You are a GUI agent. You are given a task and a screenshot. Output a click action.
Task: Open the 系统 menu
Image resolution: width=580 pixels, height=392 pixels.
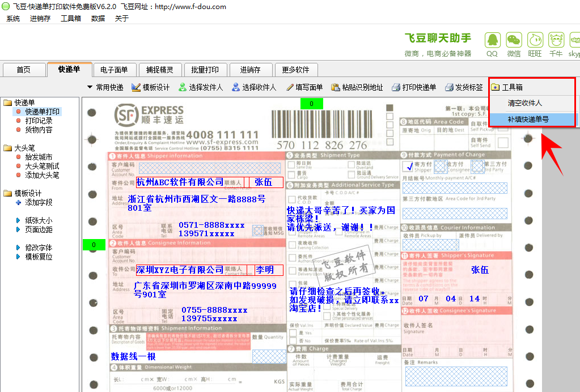(13, 19)
